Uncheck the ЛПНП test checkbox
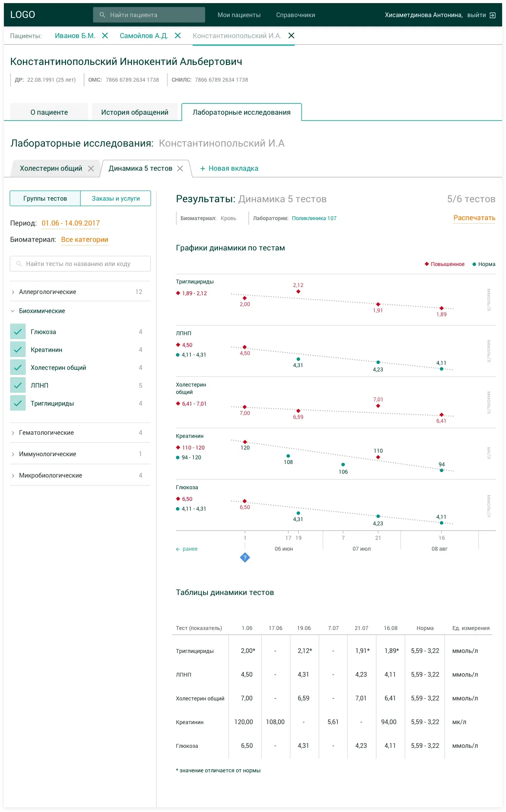Viewport: 506px width, 812px height. tap(18, 385)
